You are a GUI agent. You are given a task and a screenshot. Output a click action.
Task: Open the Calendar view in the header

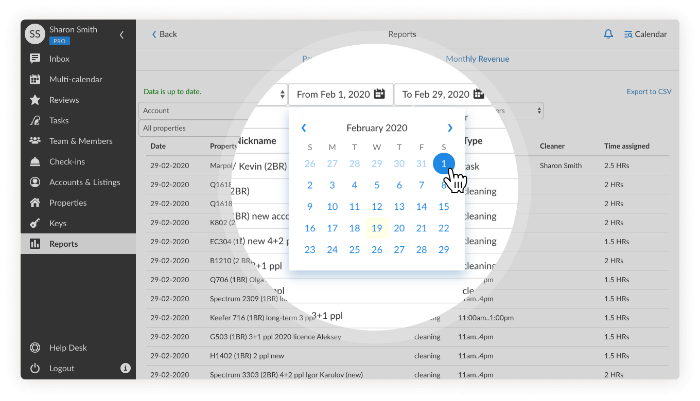(x=645, y=34)
